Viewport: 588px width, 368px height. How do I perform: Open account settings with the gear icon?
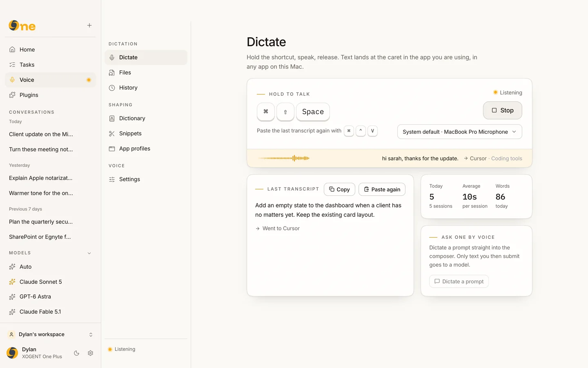(91, 353)
